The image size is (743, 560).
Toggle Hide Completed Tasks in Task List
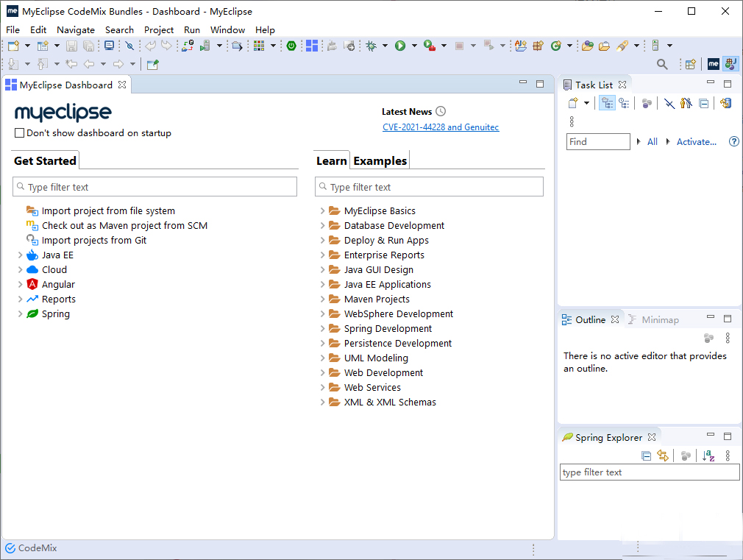pyautogui.click(x=669, y=103)
